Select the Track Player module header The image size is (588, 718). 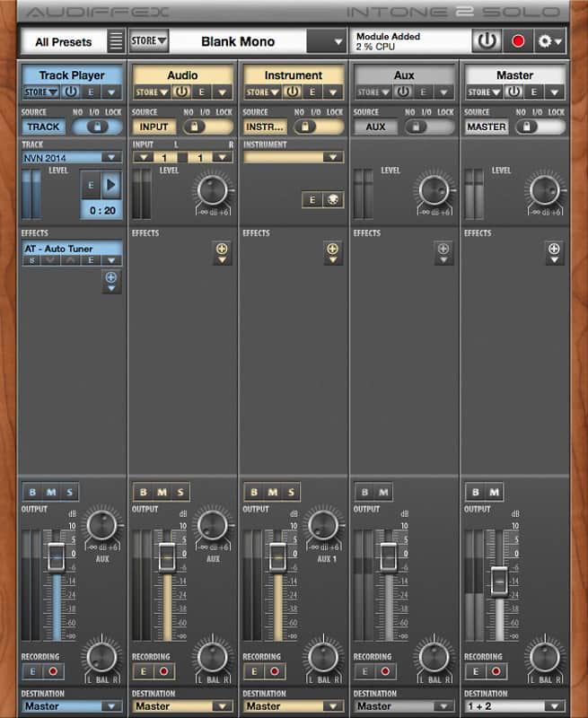click(72, 75)
